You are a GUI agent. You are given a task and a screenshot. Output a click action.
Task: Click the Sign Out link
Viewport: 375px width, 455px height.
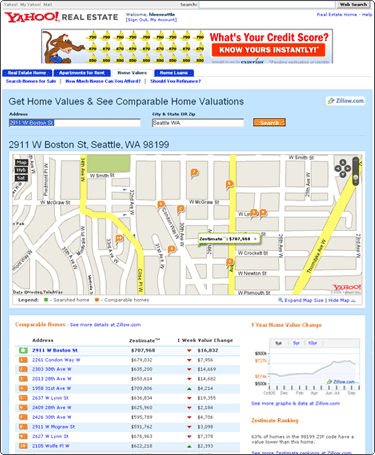pos(137,20)
